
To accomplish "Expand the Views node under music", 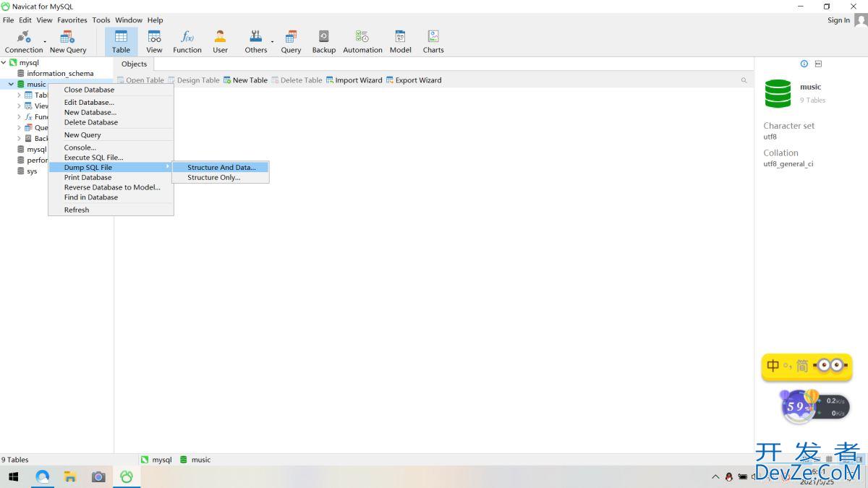I will point(19,106).
